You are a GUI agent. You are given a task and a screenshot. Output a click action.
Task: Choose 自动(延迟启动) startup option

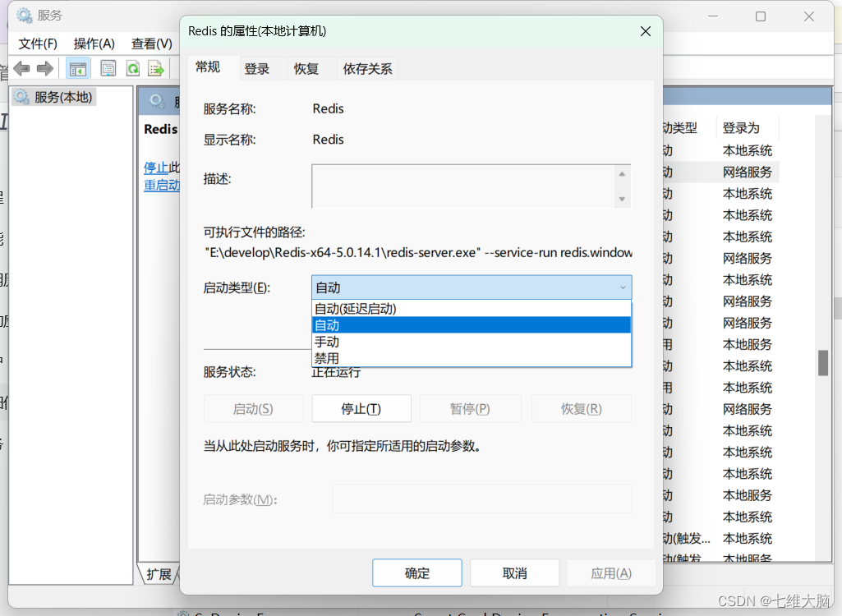(471, 309)
